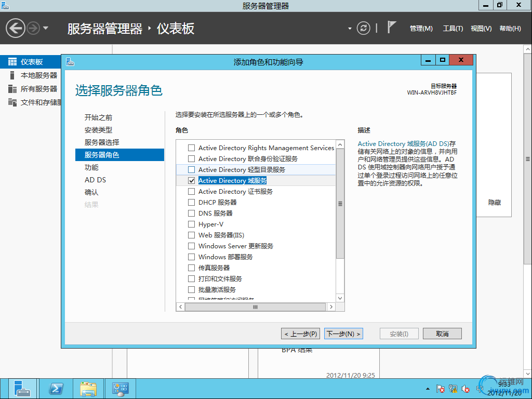Click the forward arrow in Server Manager
Viewport: 532px width, 399px height.
(33, 28)
